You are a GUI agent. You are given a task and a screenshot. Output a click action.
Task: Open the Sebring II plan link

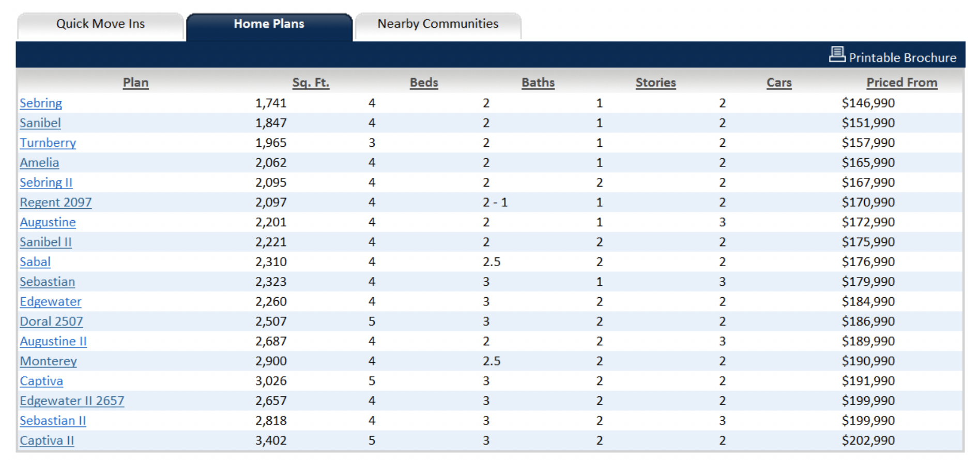tap(46, 182)
